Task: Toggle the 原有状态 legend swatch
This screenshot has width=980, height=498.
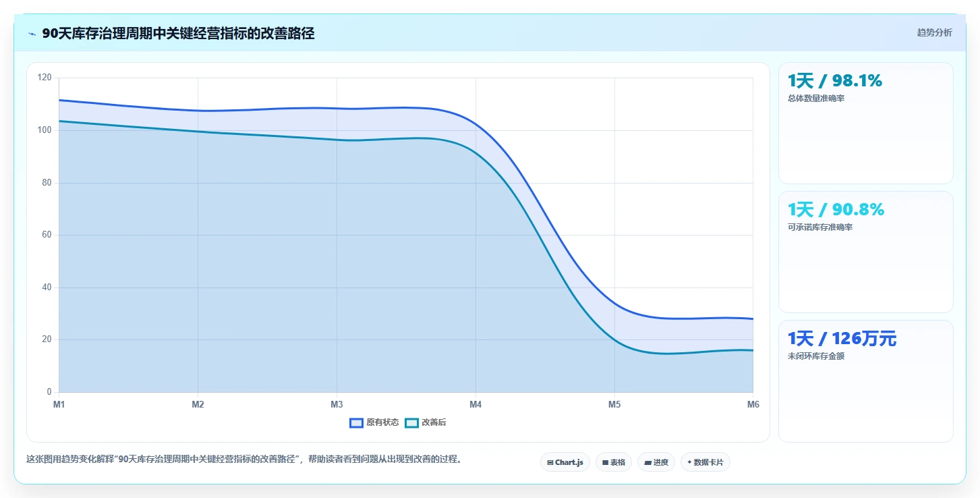Action: click(x=356, y=423)
